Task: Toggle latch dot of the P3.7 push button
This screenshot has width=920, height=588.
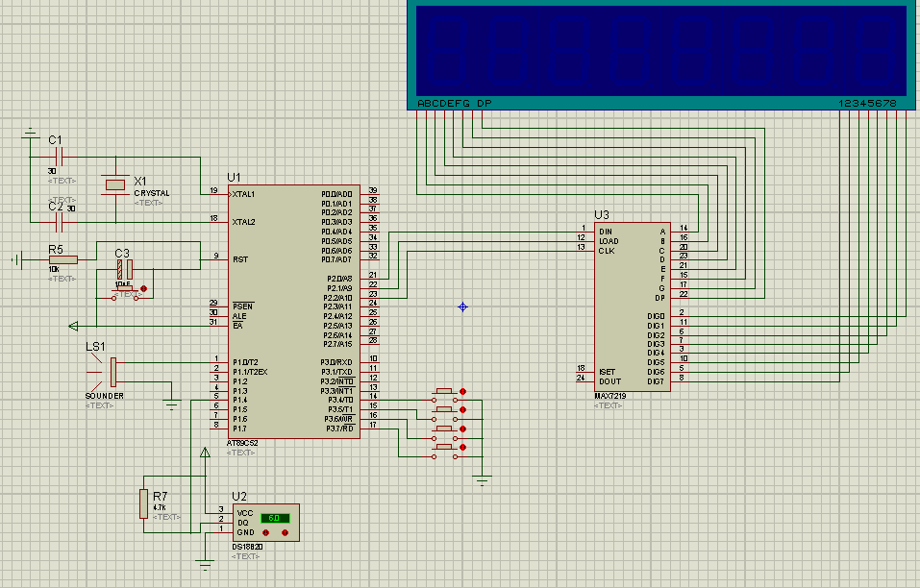Action: pyautogui.click(x=463, y=448)
